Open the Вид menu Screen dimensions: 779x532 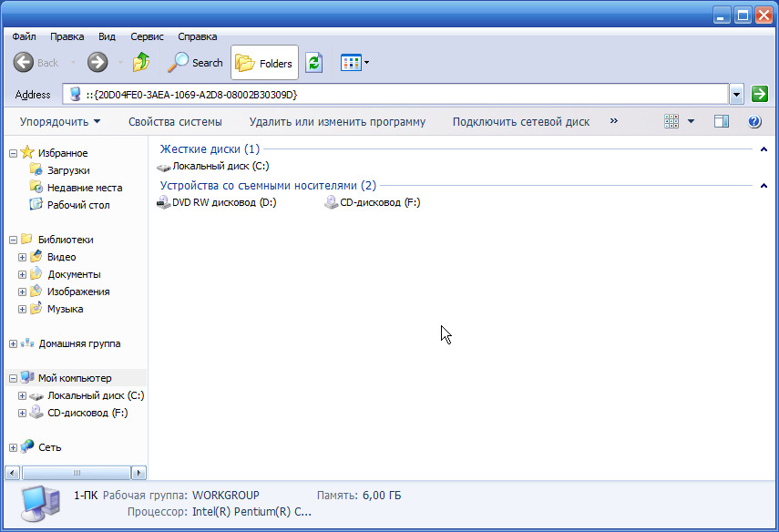[x=107, y=36]
